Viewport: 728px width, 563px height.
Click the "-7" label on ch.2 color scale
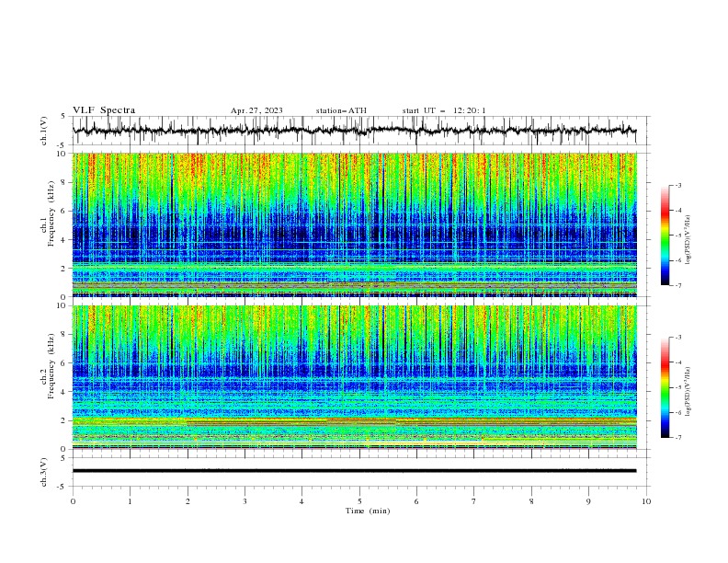coord(677,438)
